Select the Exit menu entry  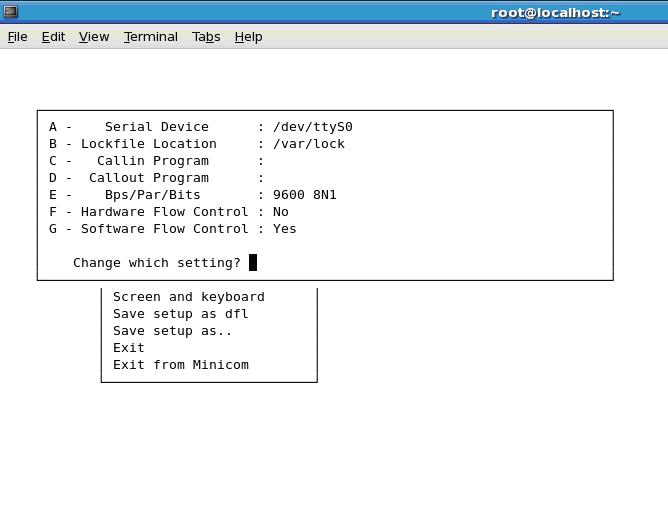(129, 348)
